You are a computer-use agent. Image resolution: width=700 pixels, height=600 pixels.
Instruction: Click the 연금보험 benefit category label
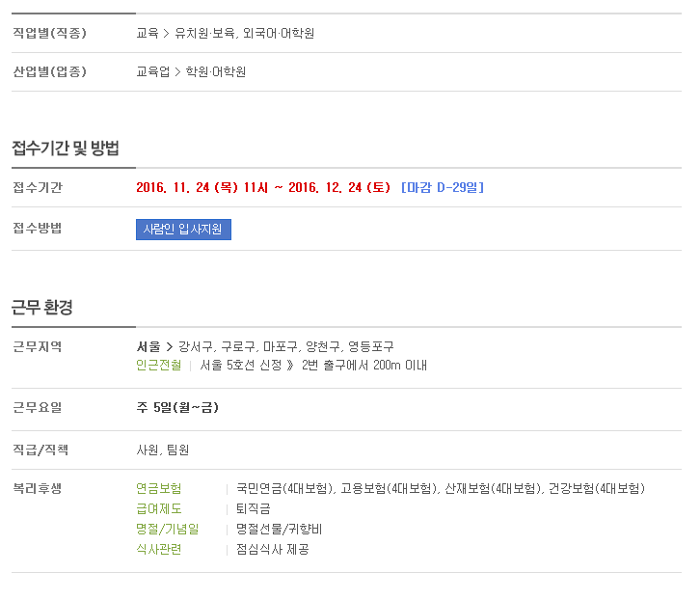tap(159, 488)
